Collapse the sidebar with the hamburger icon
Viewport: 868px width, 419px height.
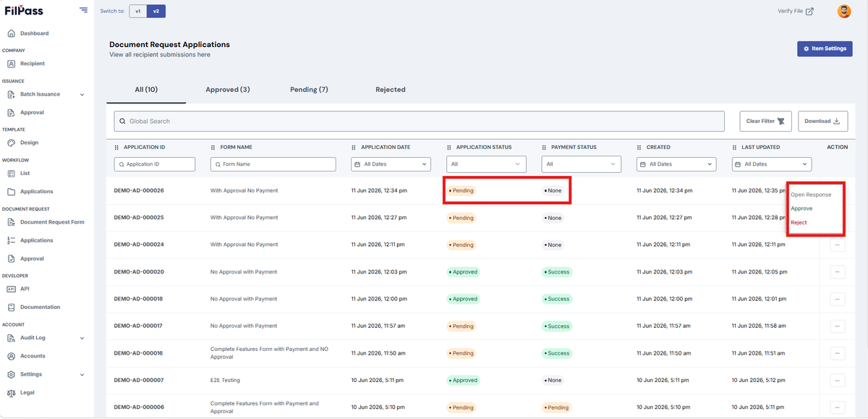click(x=84, y=10)
